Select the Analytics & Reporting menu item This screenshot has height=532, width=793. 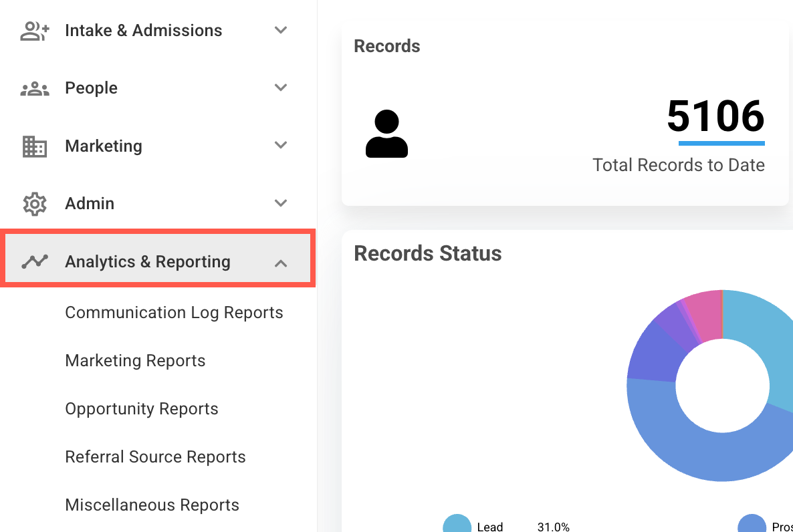tap(158, 258)
